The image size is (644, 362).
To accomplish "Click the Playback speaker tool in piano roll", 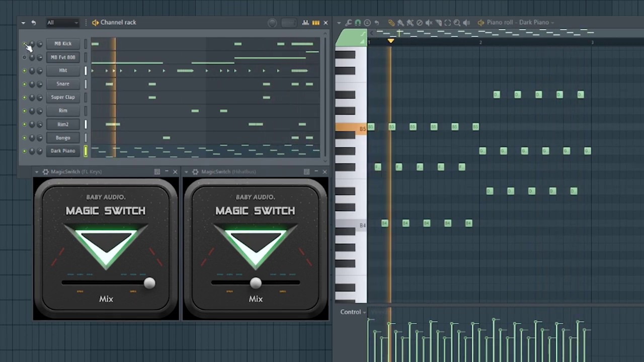I will [x=466, y=23].
